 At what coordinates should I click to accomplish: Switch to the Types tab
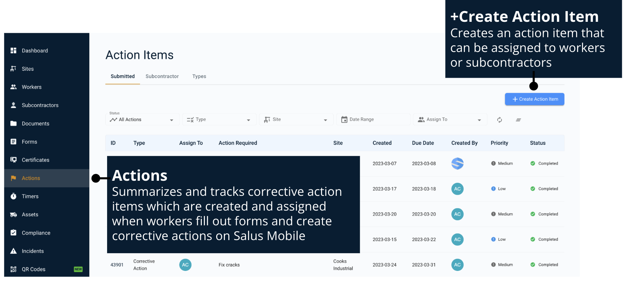coord(199,76)
